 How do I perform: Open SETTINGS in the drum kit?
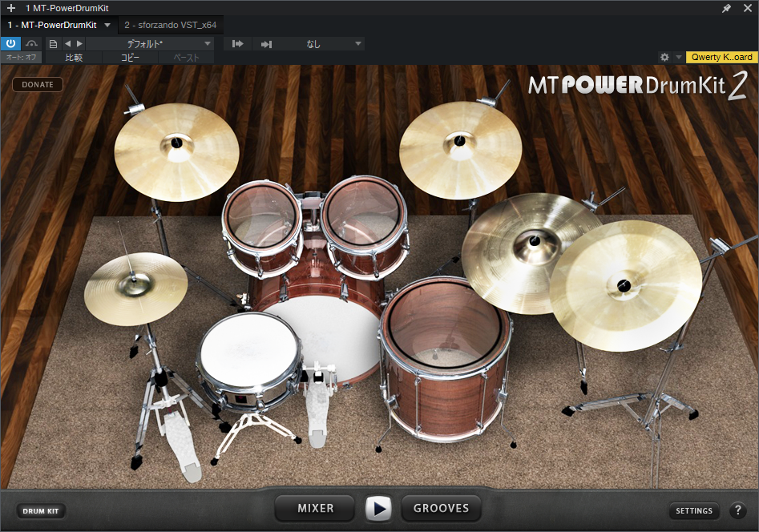(693, 510)
